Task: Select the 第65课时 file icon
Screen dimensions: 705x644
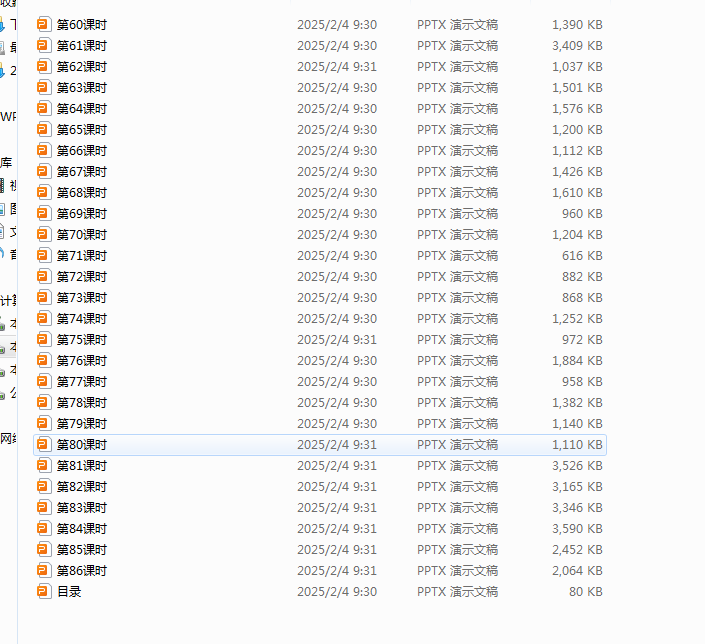Action: 44,130
